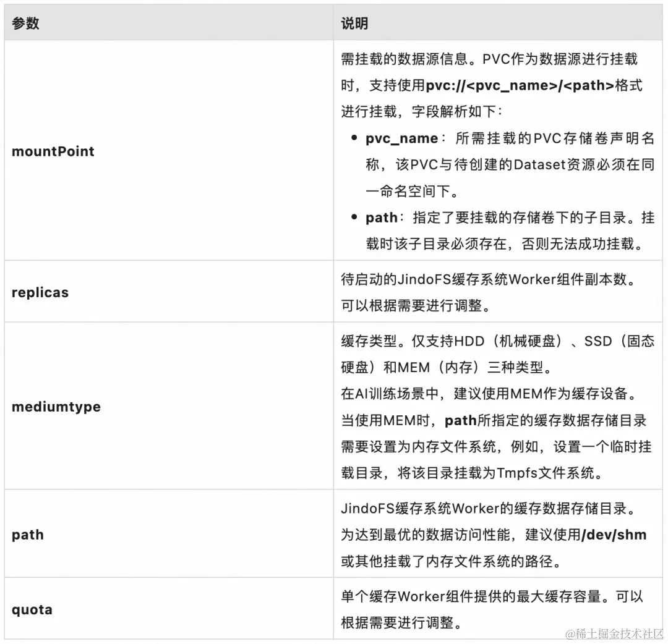The height and width of the screenshot is (644, 668).
Task: Select the path parameter label
Action: [27, 535]
